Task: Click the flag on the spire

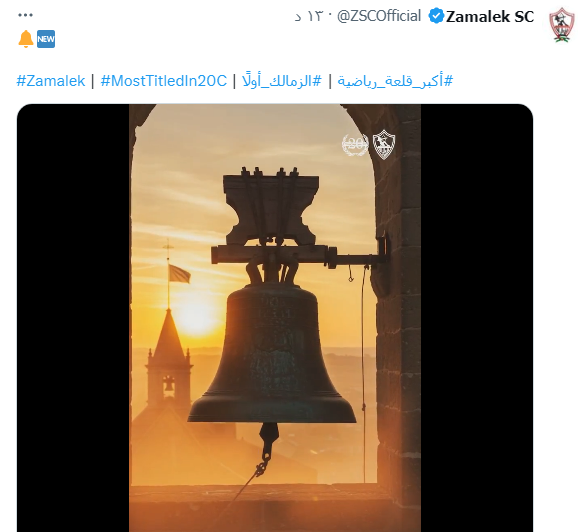Action: [x=179, y=274]
